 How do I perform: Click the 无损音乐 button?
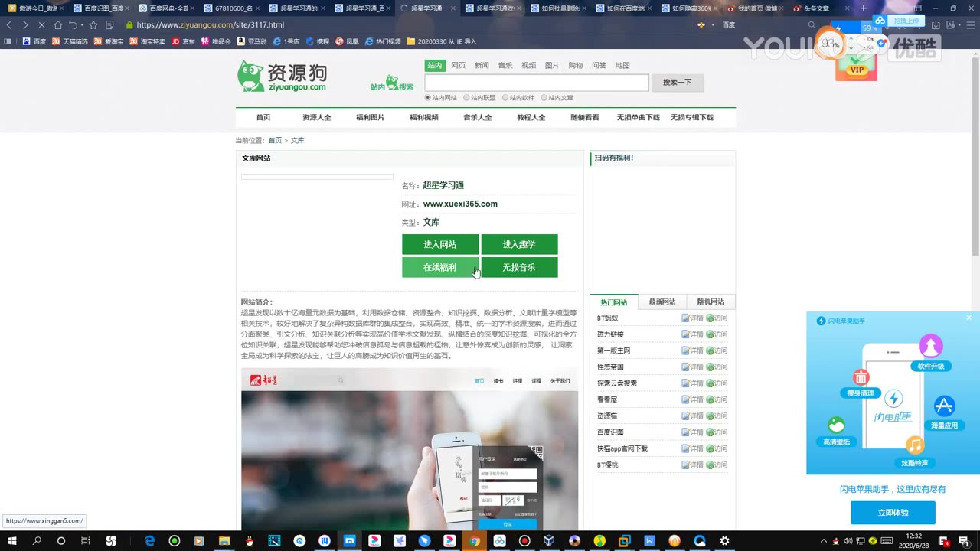pos(519,268)
